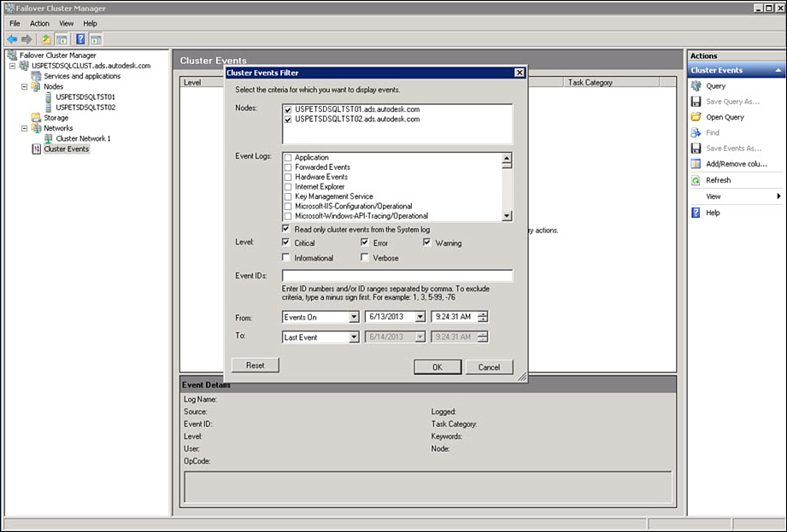Uncheck the USPETSDSQLTST01 node checkbox

[x=287, y=110]
